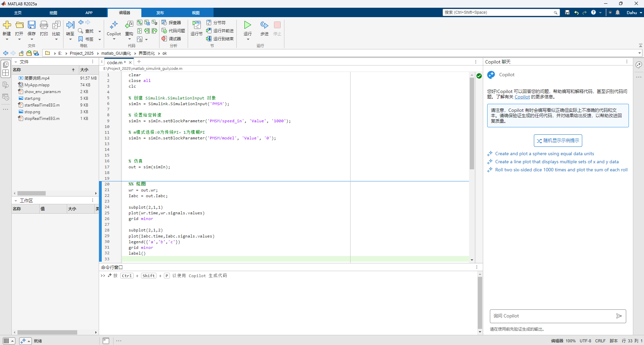Viewport: 644px width, 345px height.
Task: Click the 步进 step icon
Action: [x=265, y=25]
